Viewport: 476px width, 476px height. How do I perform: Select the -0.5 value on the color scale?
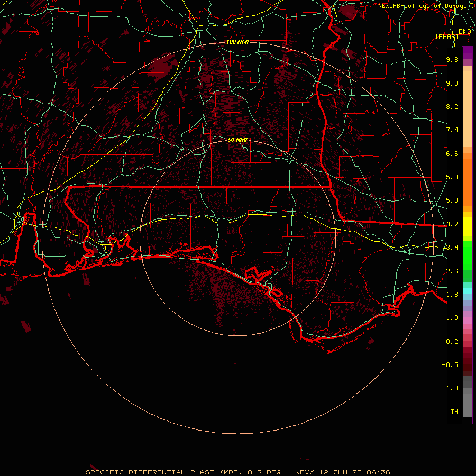450,365
